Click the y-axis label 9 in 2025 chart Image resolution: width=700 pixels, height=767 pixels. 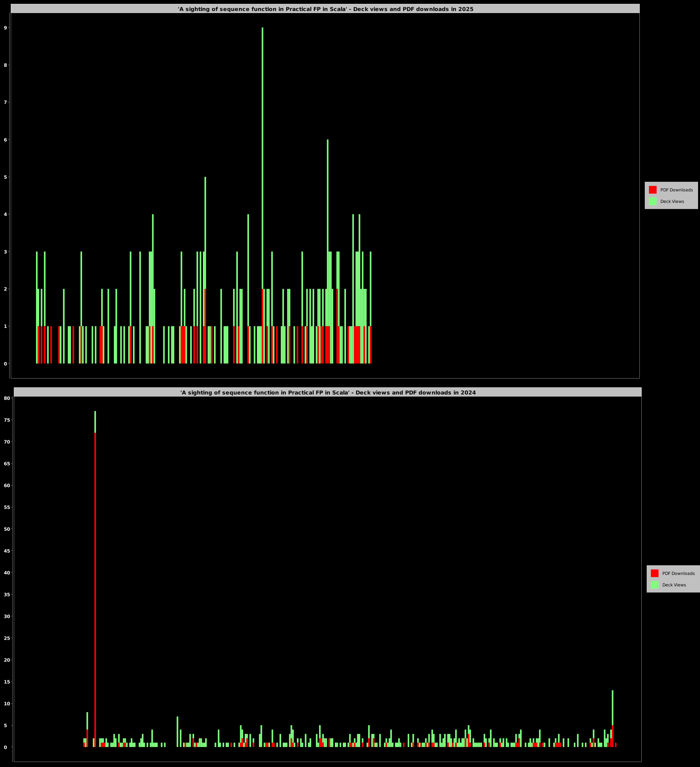pos(5,28)
